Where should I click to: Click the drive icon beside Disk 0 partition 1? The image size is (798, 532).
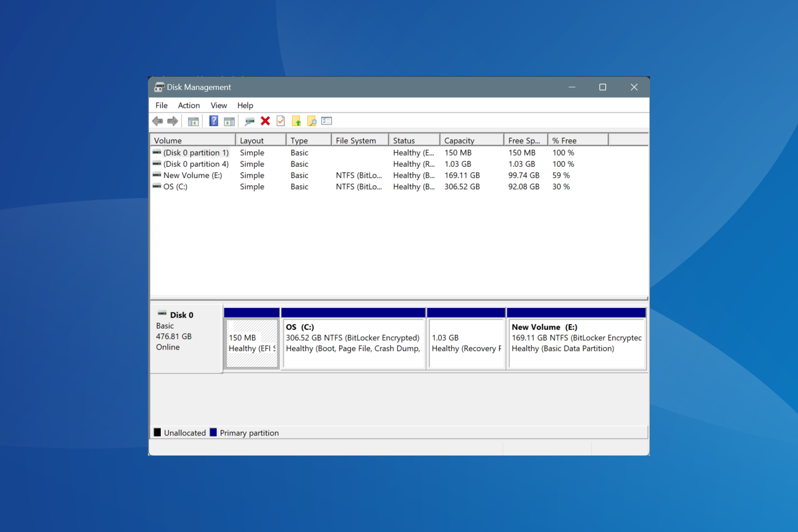click(x=157, y=152)
